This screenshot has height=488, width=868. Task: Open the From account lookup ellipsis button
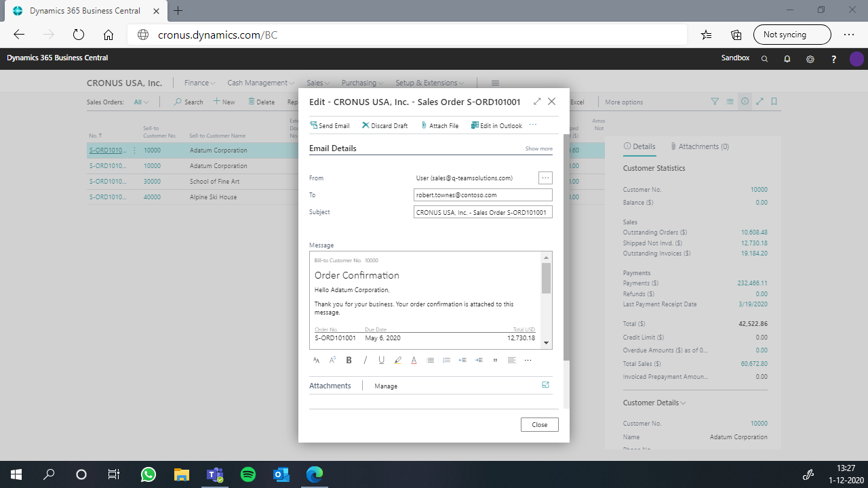tap(545, 178)
